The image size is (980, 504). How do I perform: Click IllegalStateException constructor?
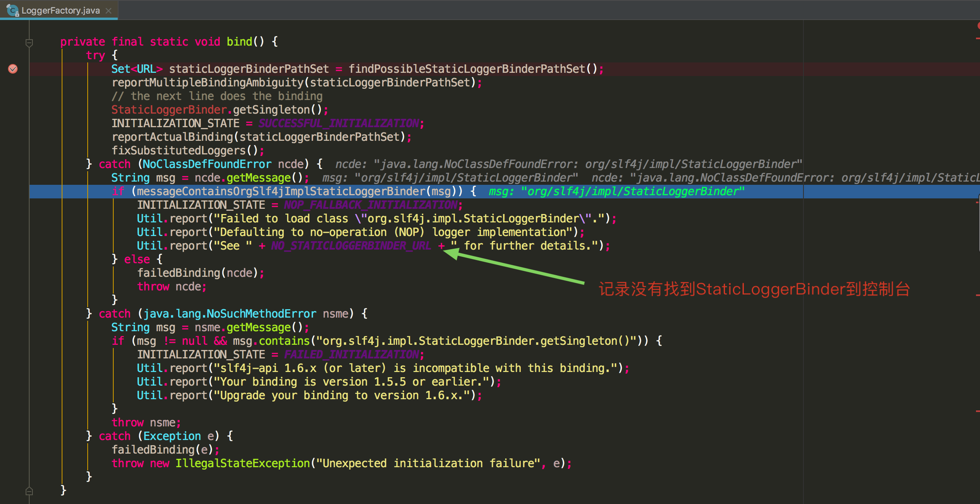pyautogui.click(x=243, y=463)
